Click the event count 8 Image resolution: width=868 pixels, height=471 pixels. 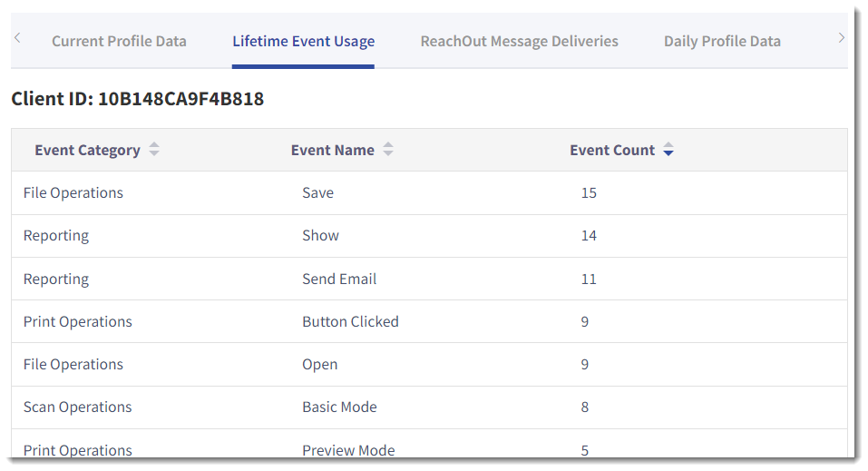pos(585,407)
